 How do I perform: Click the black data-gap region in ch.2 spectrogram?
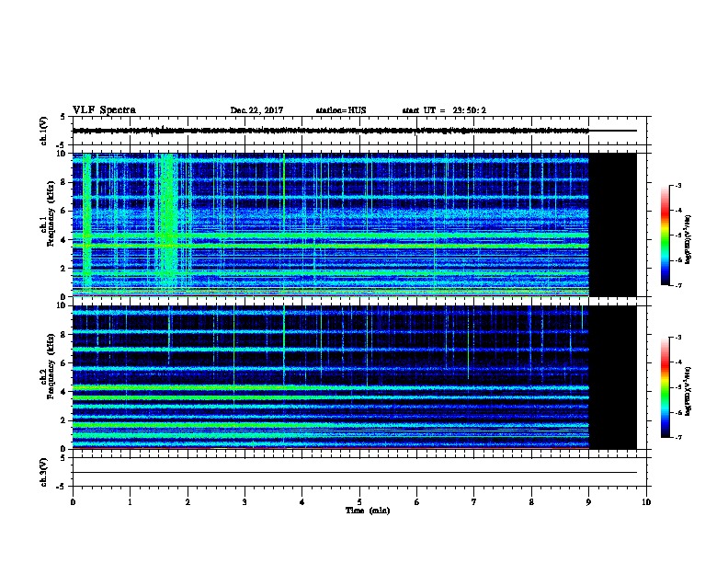pyautogui.click(x=613, y=377)
